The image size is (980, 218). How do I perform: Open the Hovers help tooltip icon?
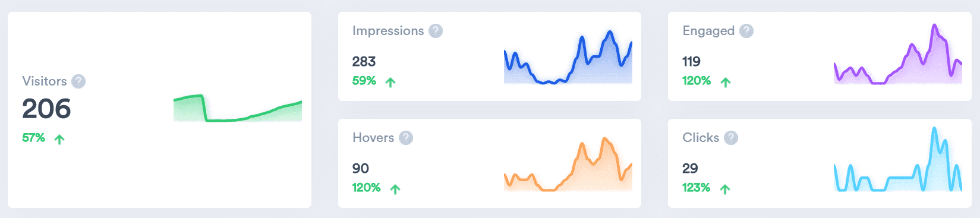point(406,138)
